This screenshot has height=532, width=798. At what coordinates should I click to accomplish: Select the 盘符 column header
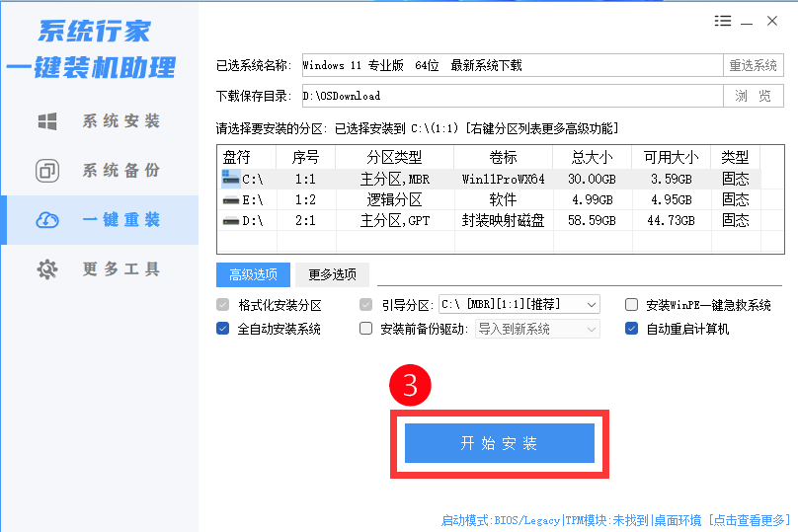[247, 157]
